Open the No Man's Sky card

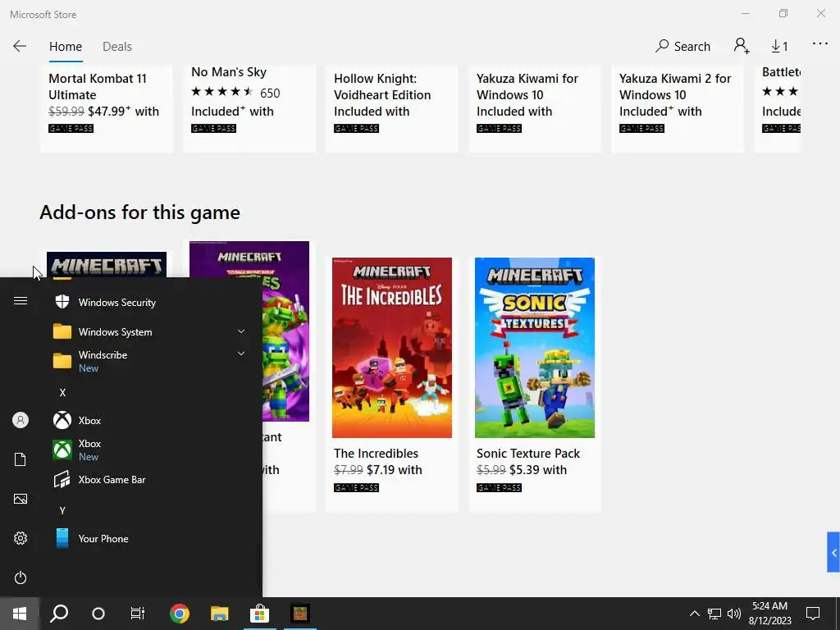[249, 107]
